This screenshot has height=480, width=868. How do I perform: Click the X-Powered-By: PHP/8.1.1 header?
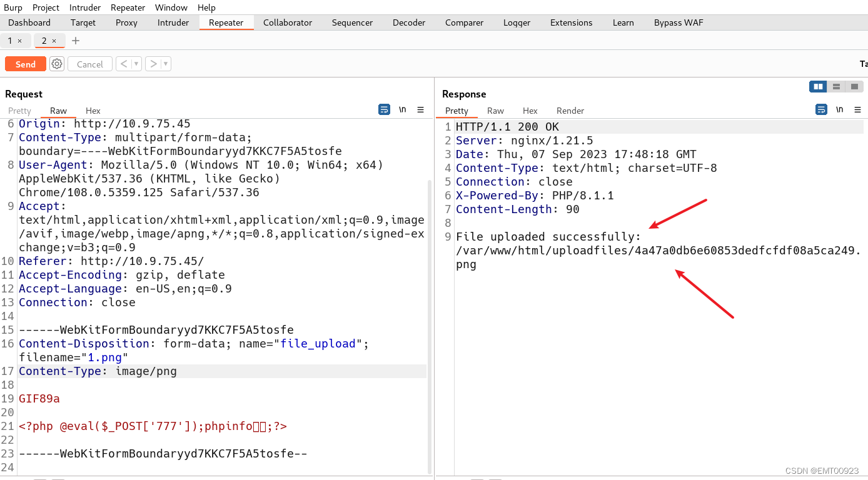click(x=535, y=196)
